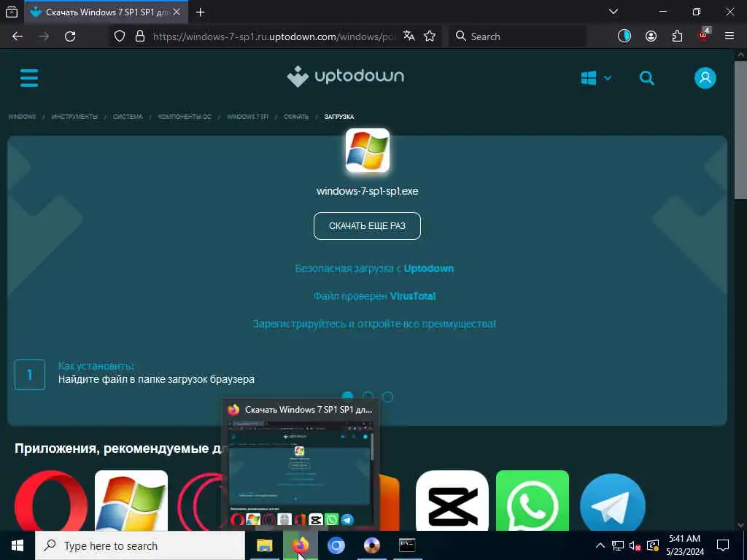Close the Скачать Windows 7 SP1 tab

pos(177,12)
